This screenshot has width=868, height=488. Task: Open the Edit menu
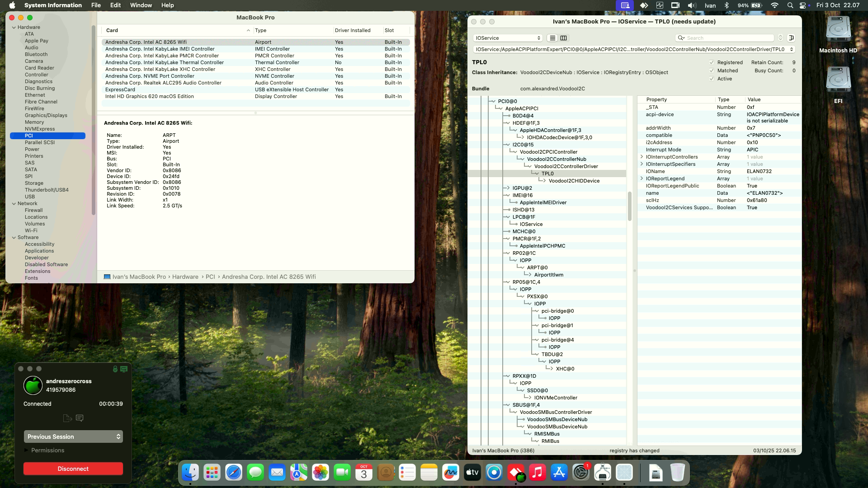tap(115, 5)
